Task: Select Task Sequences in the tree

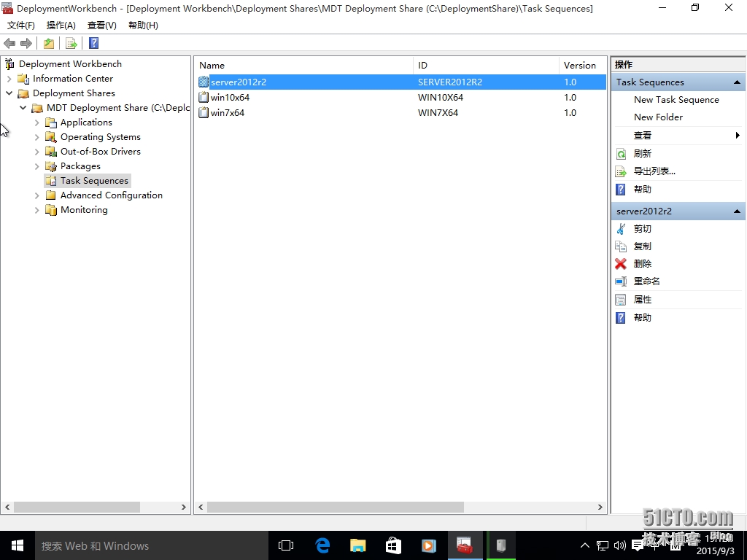Action: click(x=94, y=181)
